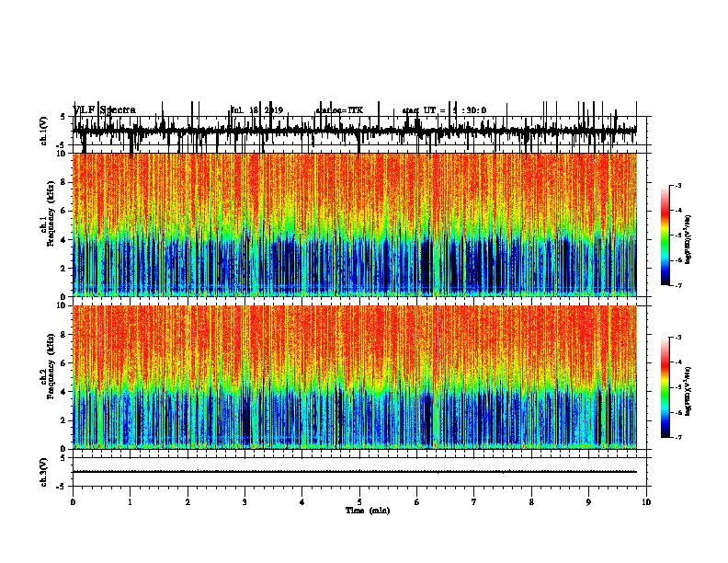Image resolution: width=728 pixels, height=563 pixels.
Task: Click time axis tick label "5"
Action: (359, 502)
